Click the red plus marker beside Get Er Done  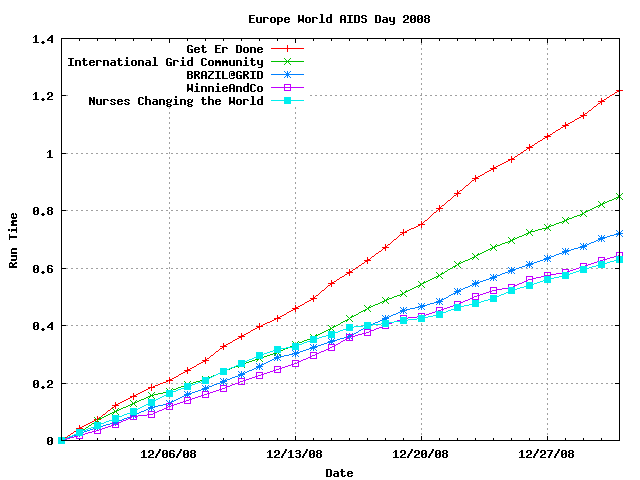click(x=286, y=48)
